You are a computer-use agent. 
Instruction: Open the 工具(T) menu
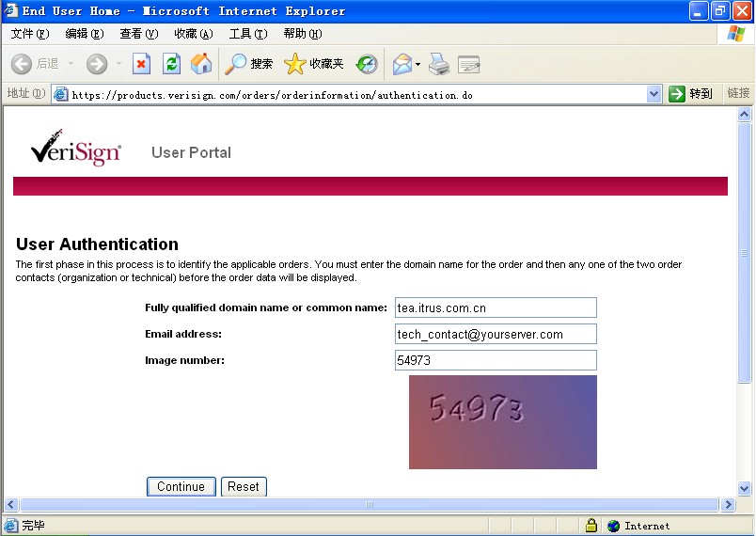[248, 34]
